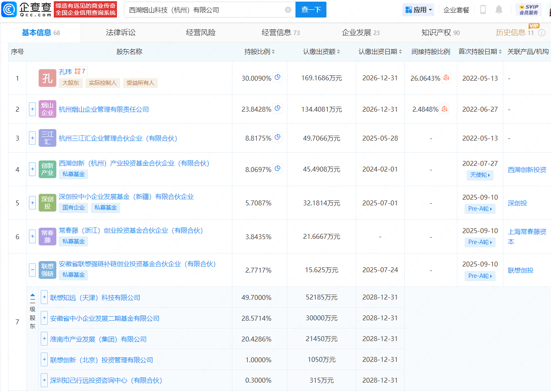This screenshot has width=551, height=392.
Task: Expand 联想知远（天津）科技有限公司 sub-shareholder
Action: tap(44, 297)
